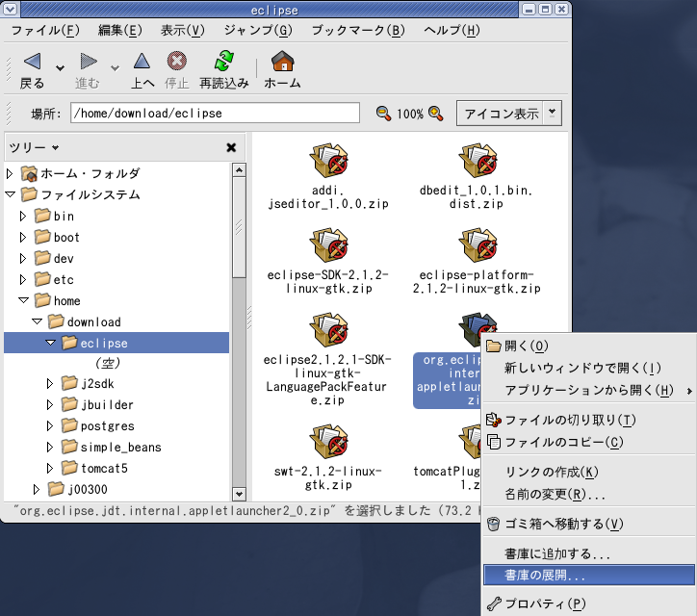Choose 名前の変更(R)... in context menu

point(588,494)
